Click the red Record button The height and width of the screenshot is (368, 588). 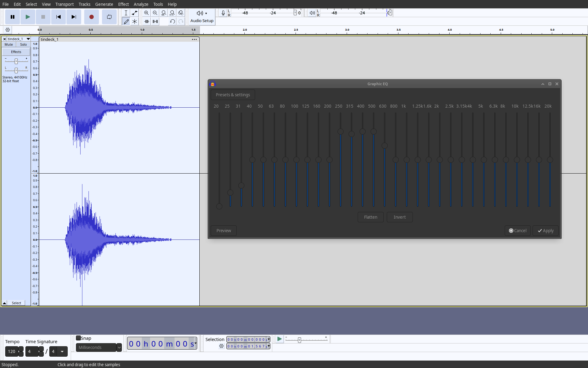point(91,17)
